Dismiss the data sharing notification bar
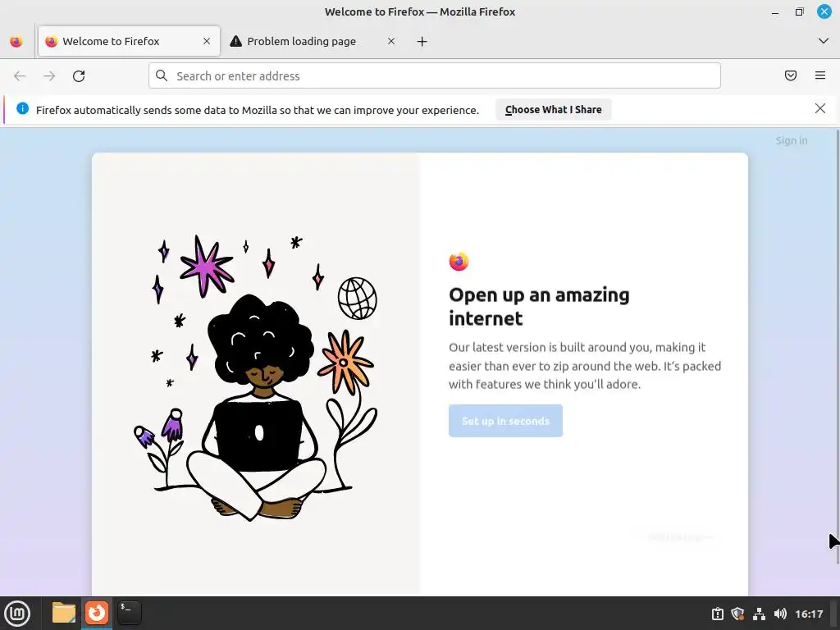 [820, 109]
